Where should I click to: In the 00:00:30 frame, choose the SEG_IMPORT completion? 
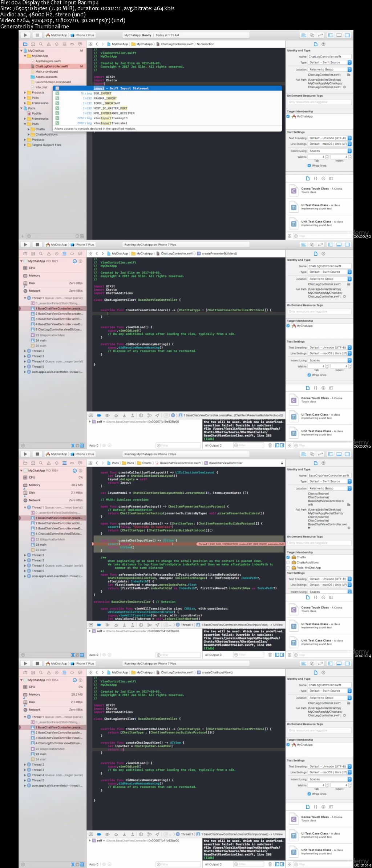(167, 93)
